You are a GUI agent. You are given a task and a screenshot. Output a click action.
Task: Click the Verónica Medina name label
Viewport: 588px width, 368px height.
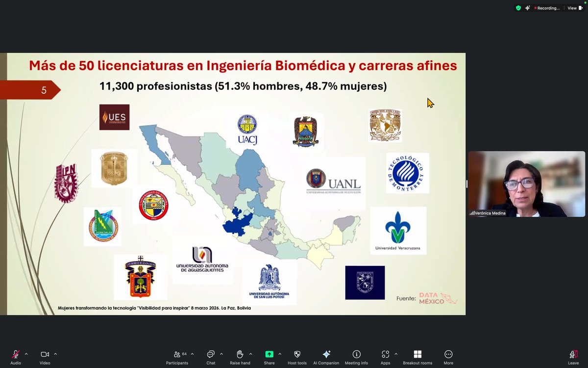pyautogui.click(x=488, y=213)
